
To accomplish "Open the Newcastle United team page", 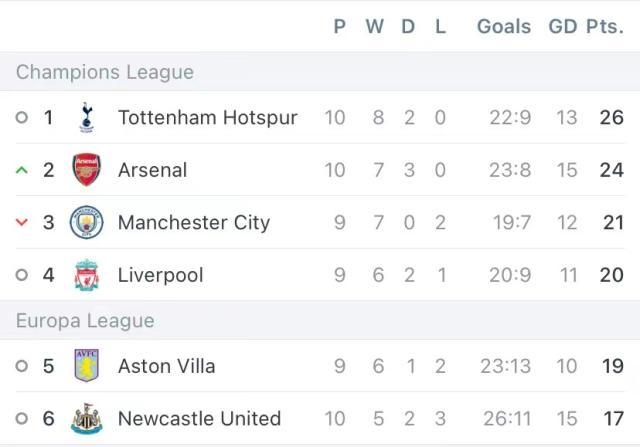I will tap(199, 419).
